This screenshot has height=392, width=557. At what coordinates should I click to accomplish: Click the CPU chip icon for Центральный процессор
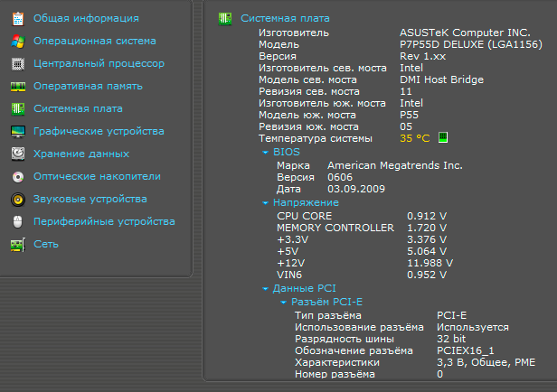18,64
